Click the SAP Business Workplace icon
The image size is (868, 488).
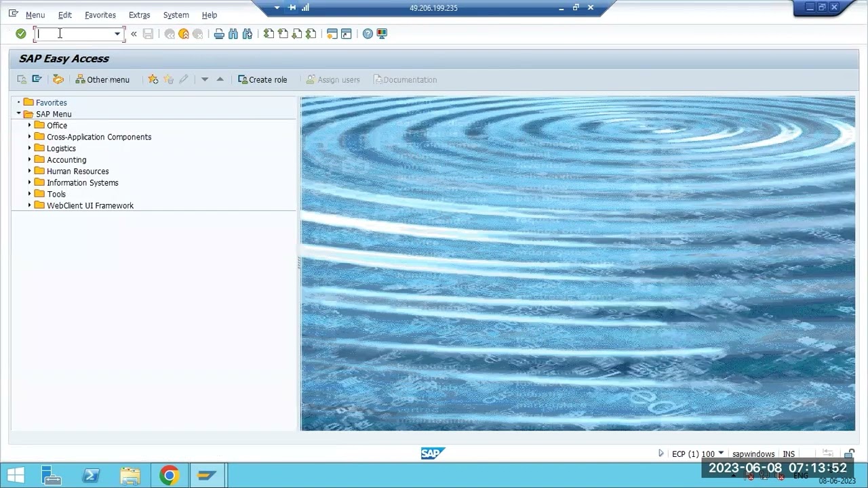pos(58,79)
